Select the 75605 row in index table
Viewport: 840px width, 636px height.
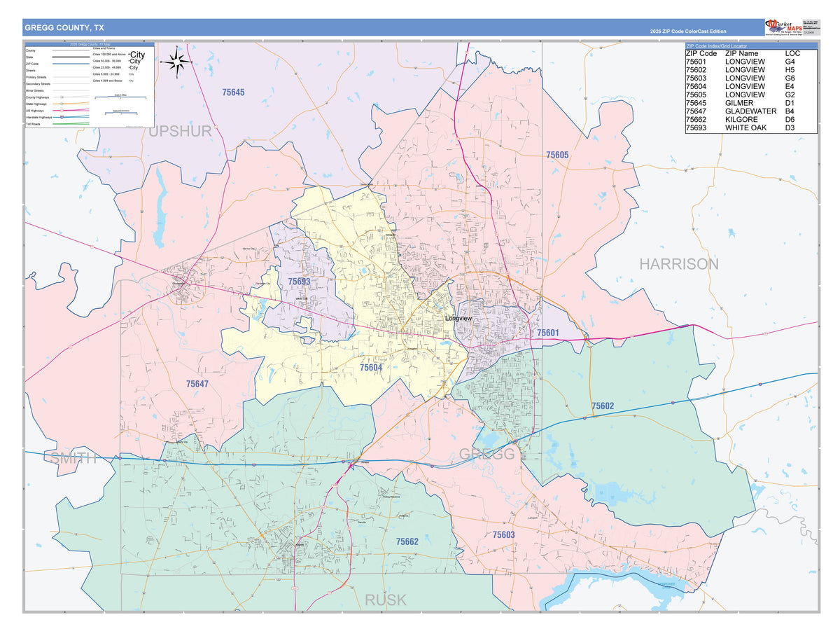click(750, 95)
